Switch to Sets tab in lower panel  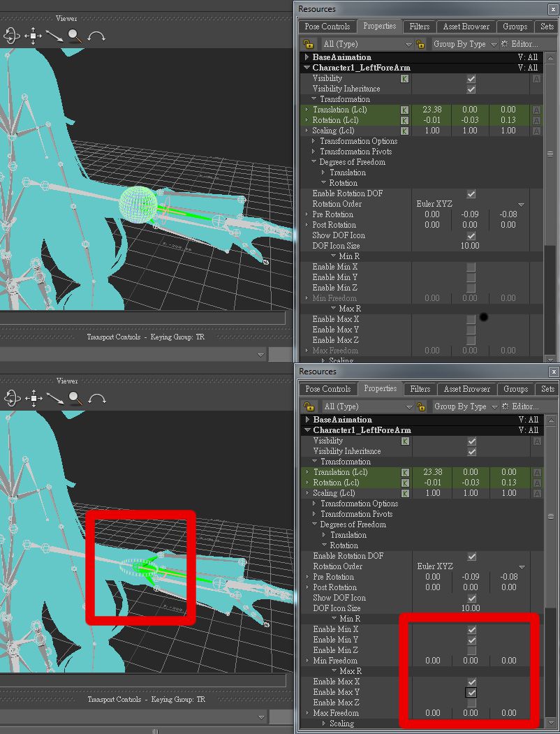click(x=547, y=389)
